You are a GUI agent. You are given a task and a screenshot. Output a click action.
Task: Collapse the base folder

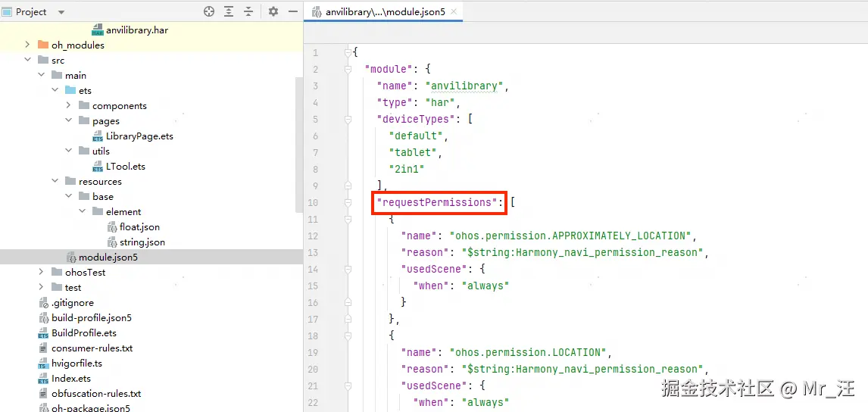69,197
